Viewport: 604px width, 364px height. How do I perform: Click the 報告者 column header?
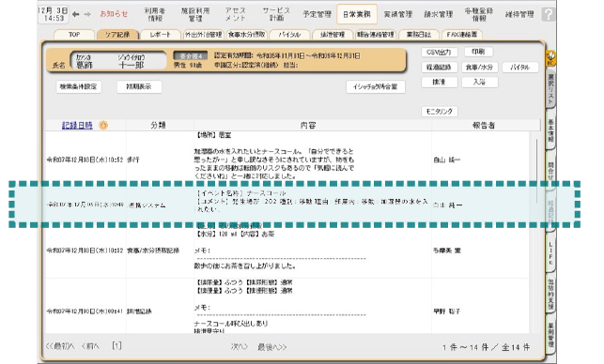click(484, 125)
